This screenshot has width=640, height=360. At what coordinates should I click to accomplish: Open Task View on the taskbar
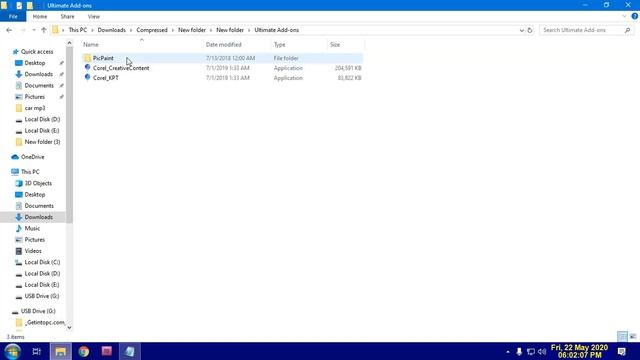coord(36,351)
